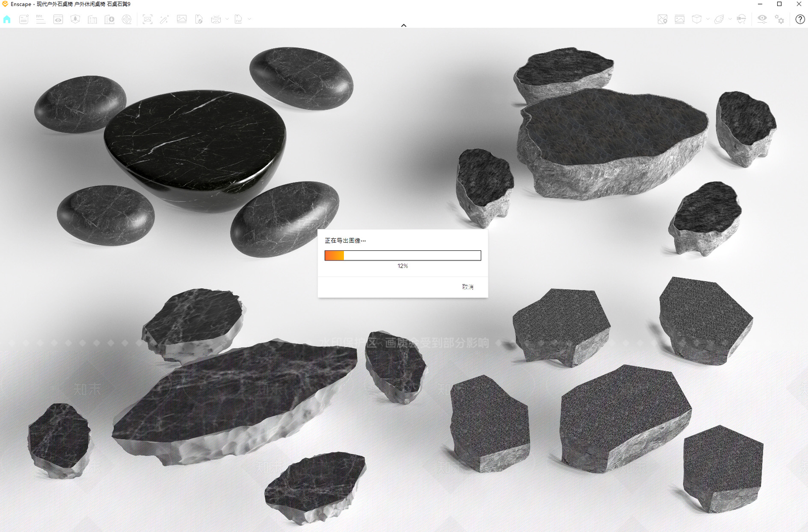Expand the EXE export dropdown arrow
This screenshot has height=532, width=808.
[x=249, y=19]
